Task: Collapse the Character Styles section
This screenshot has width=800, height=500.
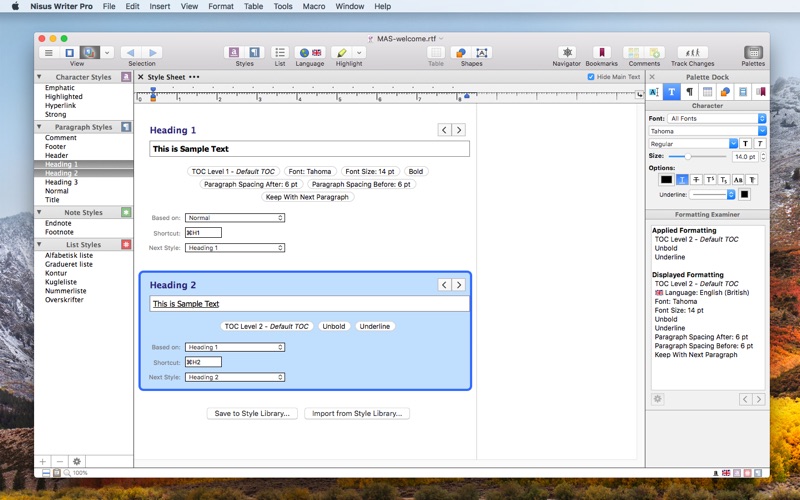Action: (39, 77)
